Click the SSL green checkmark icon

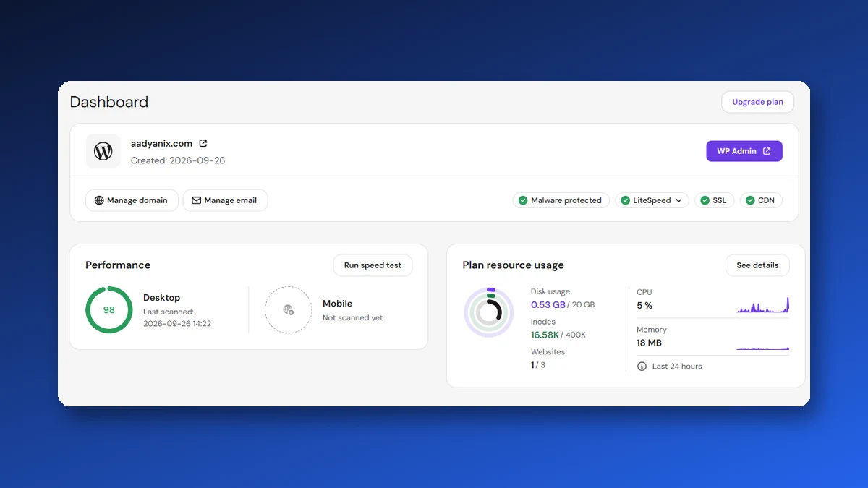(x=705, y=200)
